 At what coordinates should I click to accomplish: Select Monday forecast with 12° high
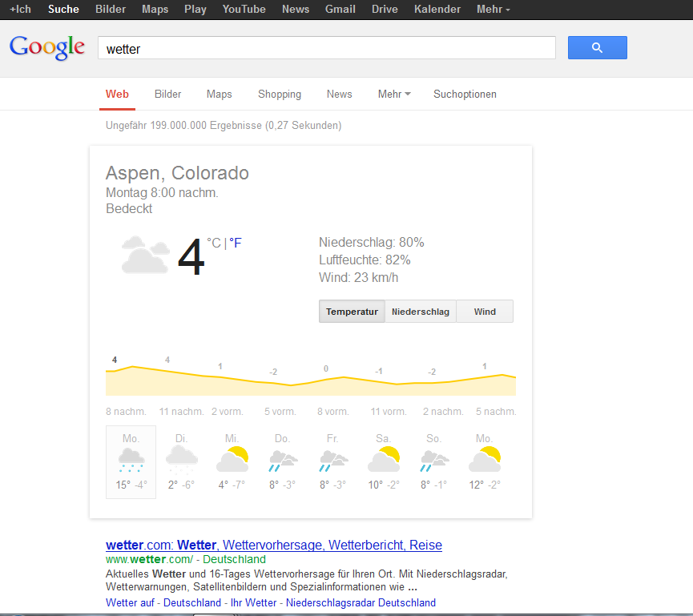pos(485,461)
